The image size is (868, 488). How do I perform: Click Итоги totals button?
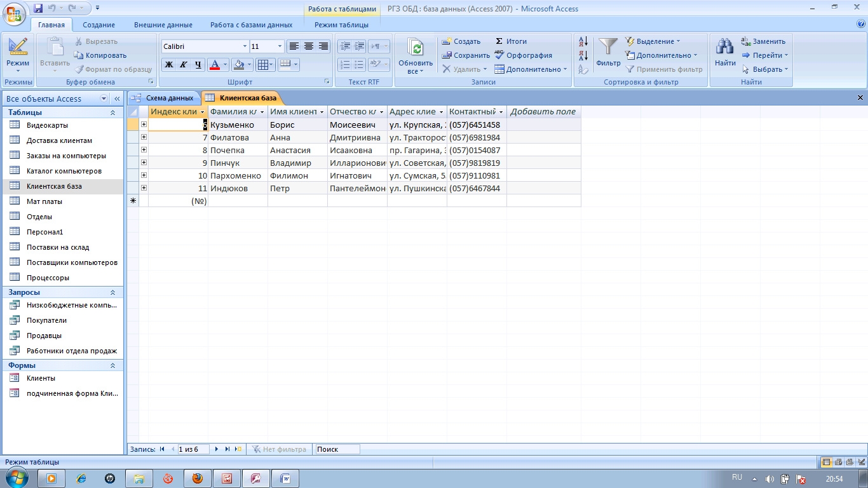click(511, 41)
